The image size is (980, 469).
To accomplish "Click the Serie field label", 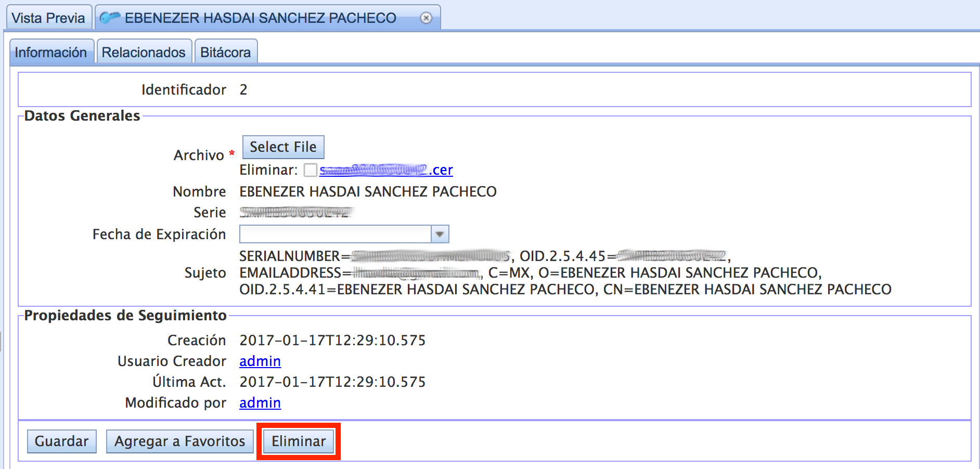I will tap(210, 212).
